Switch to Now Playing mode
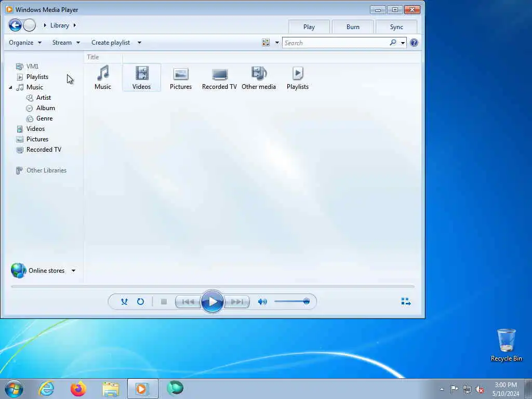 pos(406,302)
